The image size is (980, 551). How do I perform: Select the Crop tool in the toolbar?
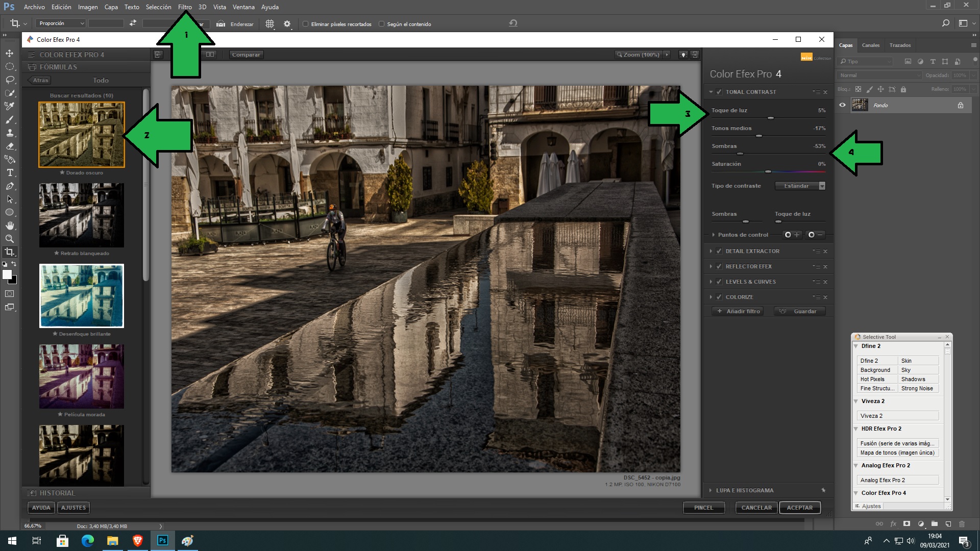click(x=10, y=252)
